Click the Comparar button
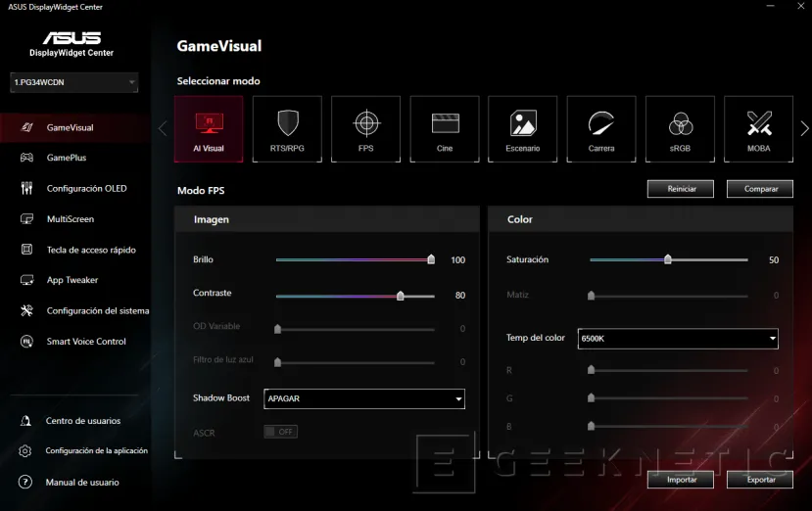This screenshot has width=812, height=511. pyautogui.click(x=760, y=189)
